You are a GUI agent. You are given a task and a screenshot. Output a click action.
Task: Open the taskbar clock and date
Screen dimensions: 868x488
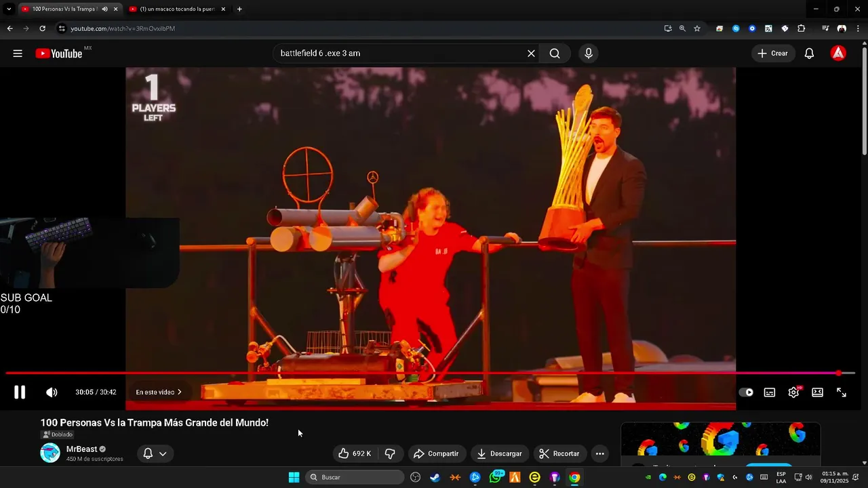[835, 477]
